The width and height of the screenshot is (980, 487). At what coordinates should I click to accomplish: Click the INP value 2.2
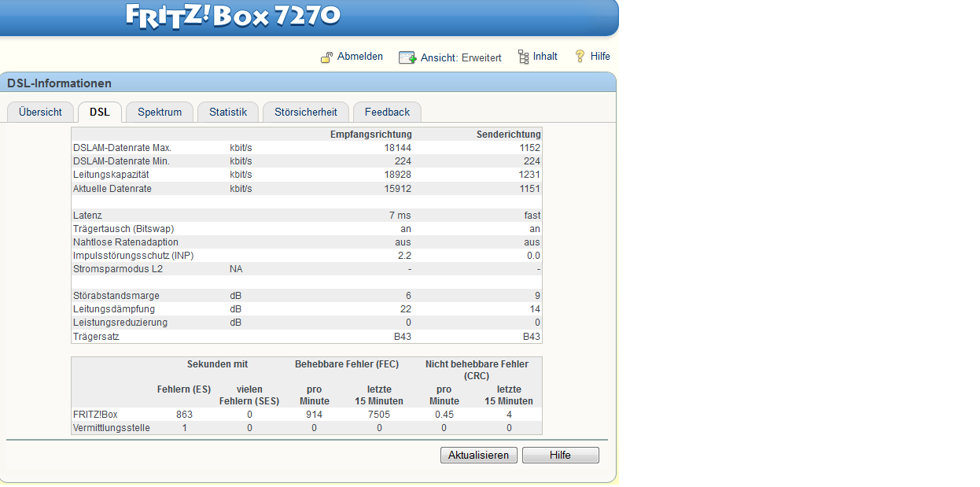click(x=404, y=256)
